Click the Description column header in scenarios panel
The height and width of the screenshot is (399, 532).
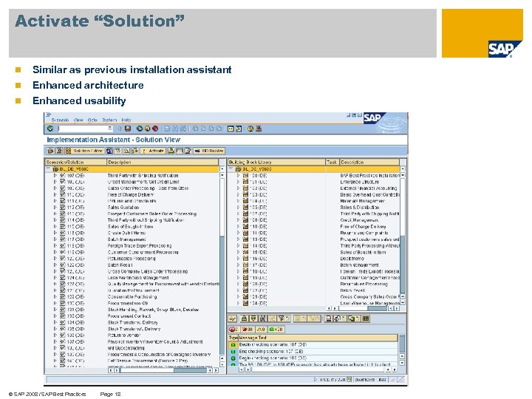coord(163,162)
